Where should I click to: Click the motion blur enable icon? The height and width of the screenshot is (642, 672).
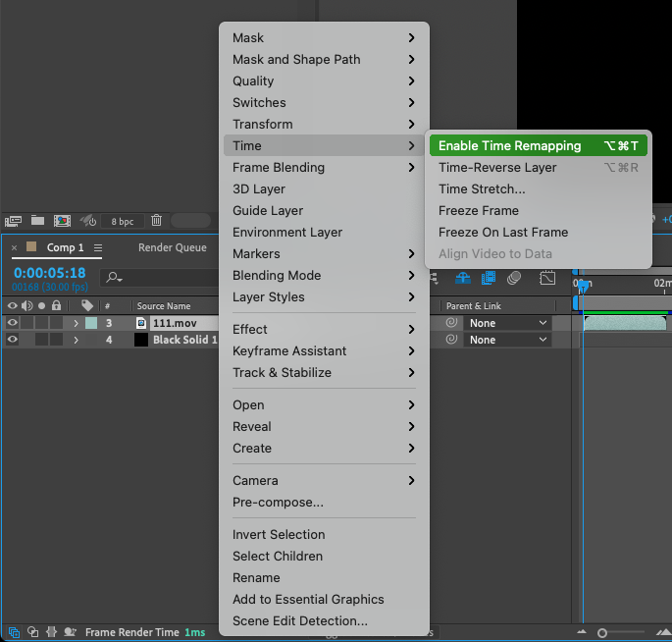click(513, 279)
